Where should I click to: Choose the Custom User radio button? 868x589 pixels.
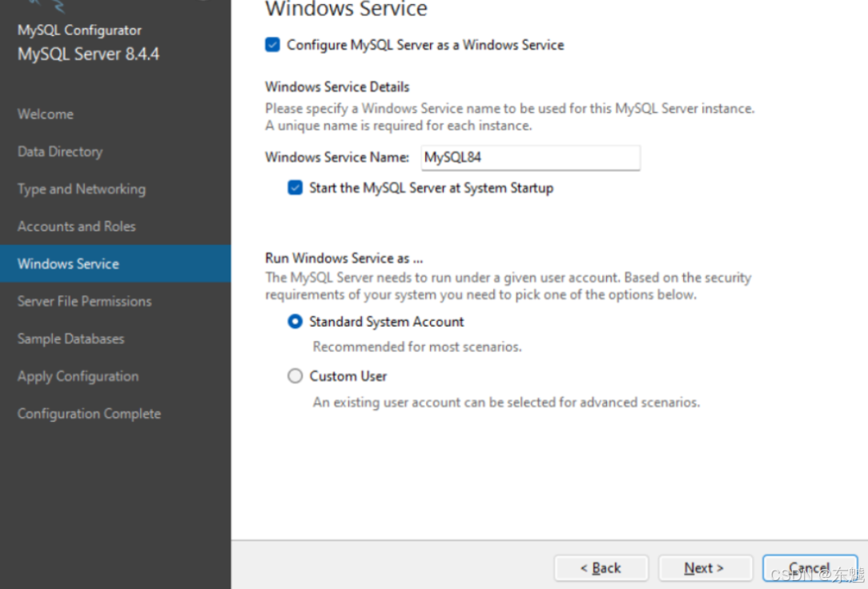[x=295, y=376]
